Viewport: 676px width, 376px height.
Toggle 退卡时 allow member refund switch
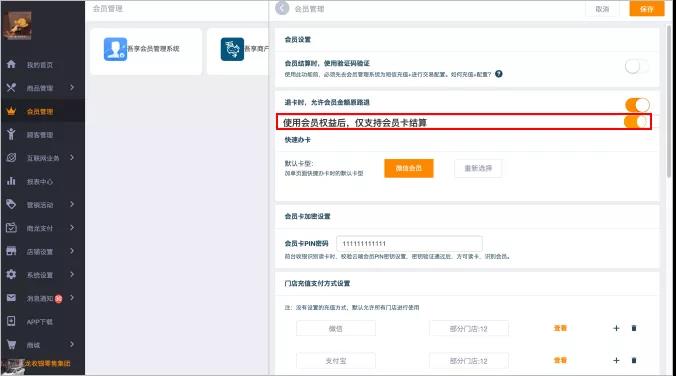click(x=637, y=105)
